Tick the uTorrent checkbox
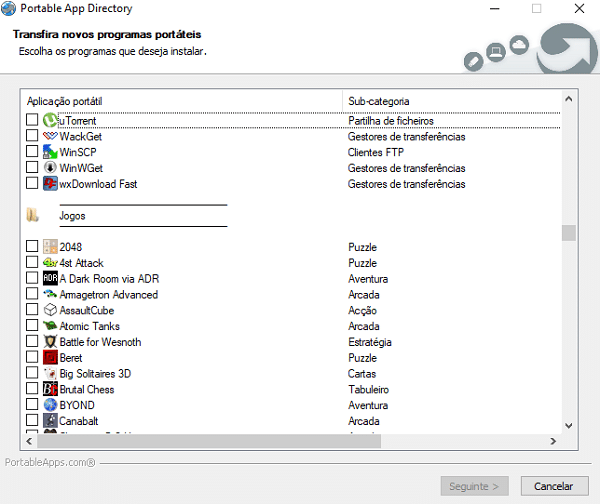600x504 pixels. coord(32,119)
